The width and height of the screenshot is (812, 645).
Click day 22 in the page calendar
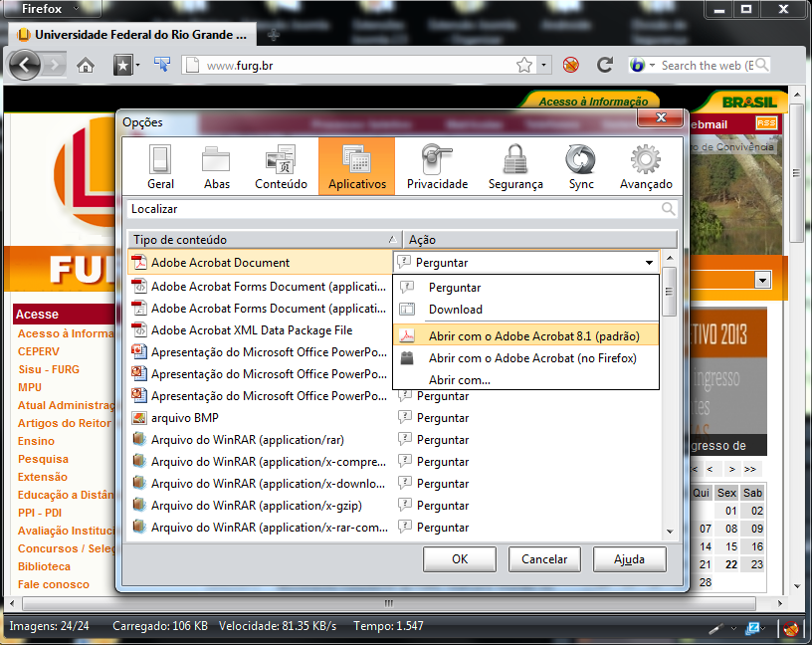(x=730, y=564)
